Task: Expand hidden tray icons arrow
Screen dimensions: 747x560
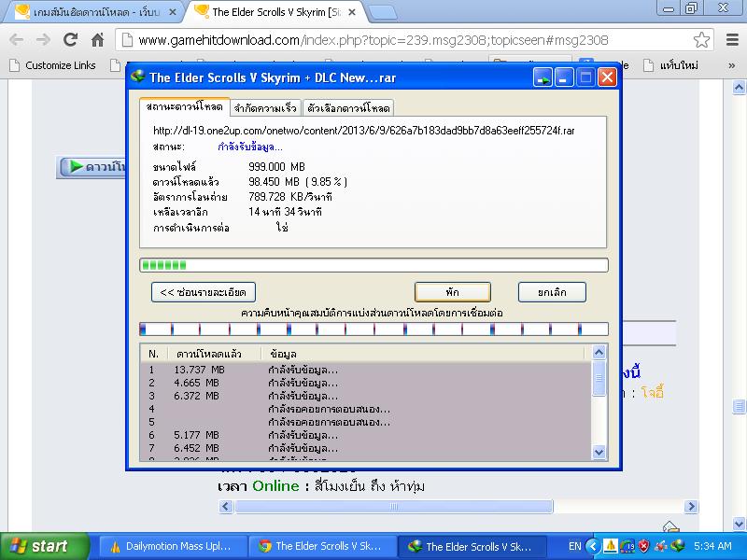Action: point(592,546)
